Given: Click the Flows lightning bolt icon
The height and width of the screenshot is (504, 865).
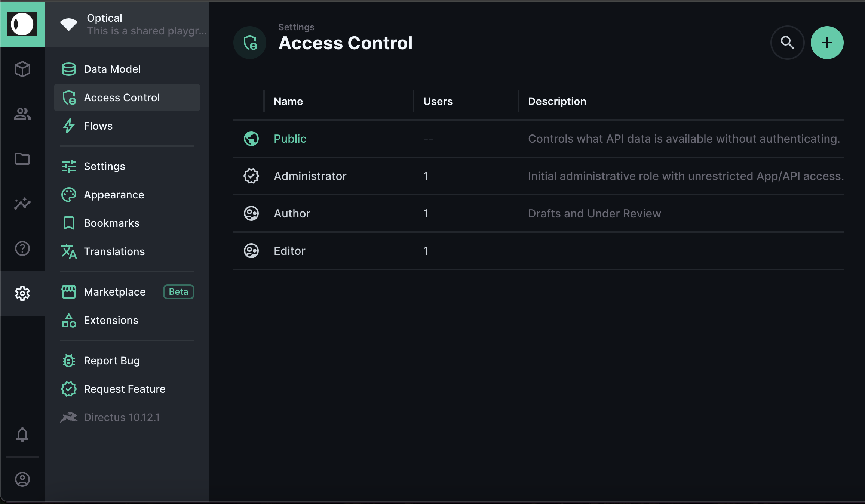Looking at the screenshot, I should (x=69, y=126).
